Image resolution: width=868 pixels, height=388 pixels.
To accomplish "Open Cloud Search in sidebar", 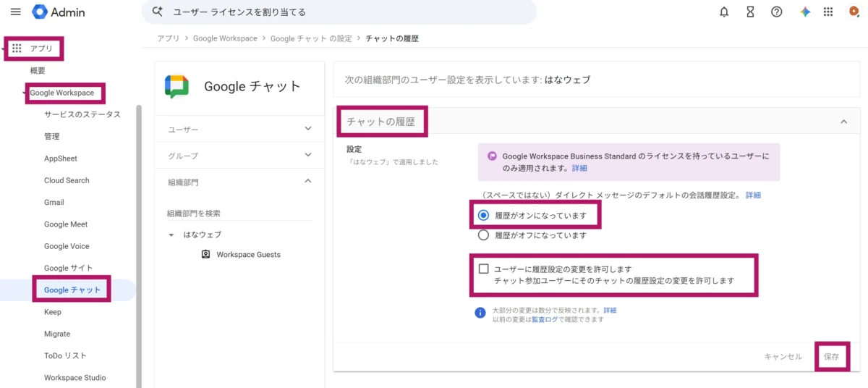I will tap(67, 180).
